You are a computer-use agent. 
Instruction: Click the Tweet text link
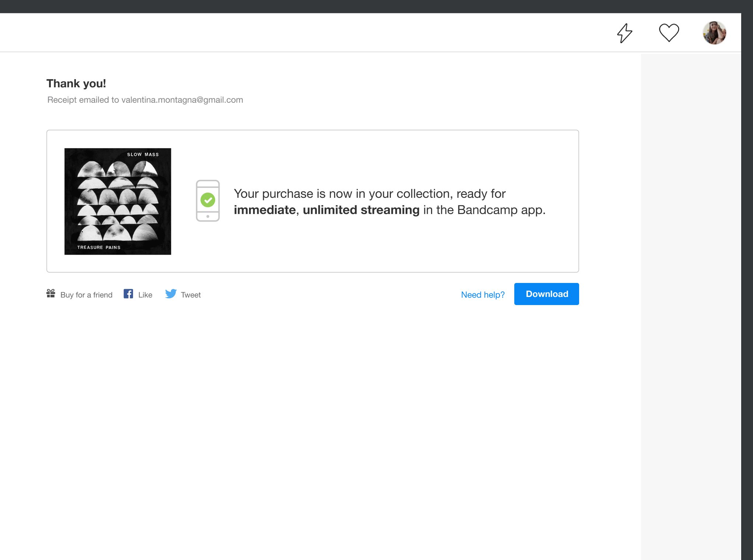[190, 295]
